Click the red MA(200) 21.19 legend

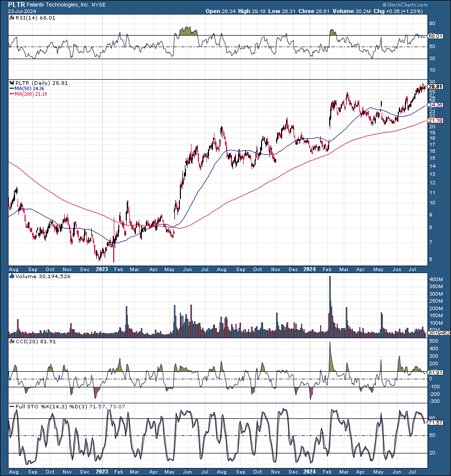tap(28, 94)
